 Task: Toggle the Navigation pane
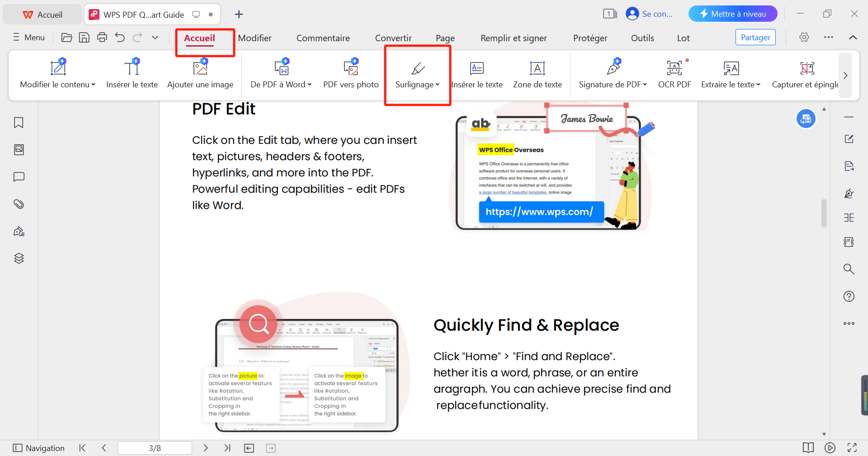pyautogui.click(x=39, y=448)
